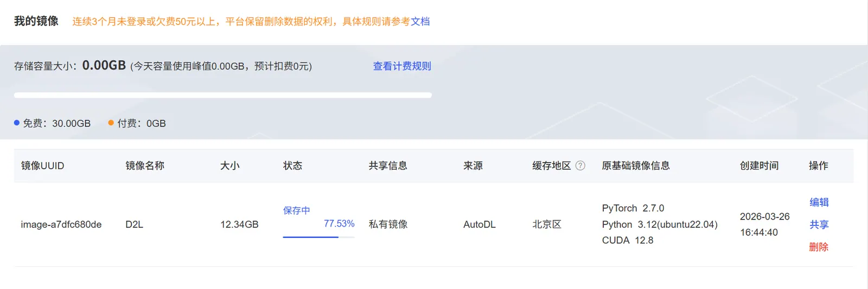
Task: Open 查看计费规则 billing rules link
Action: 402,66
